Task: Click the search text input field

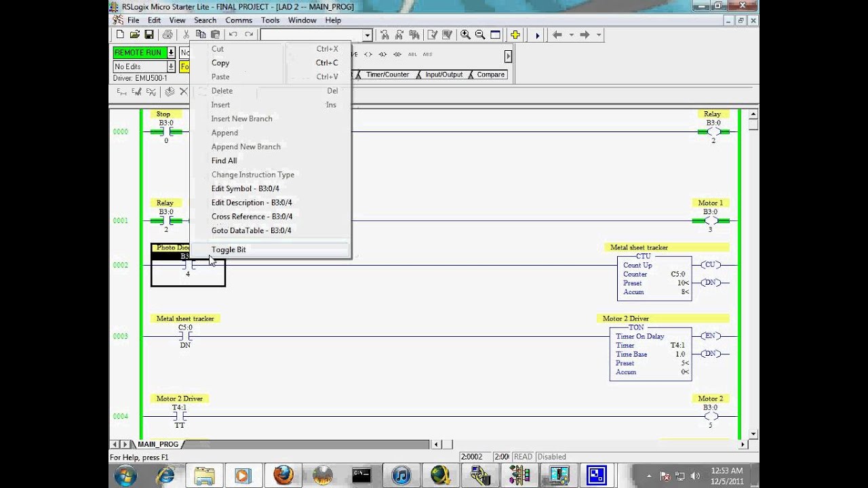Action: (x=311, y=35)
